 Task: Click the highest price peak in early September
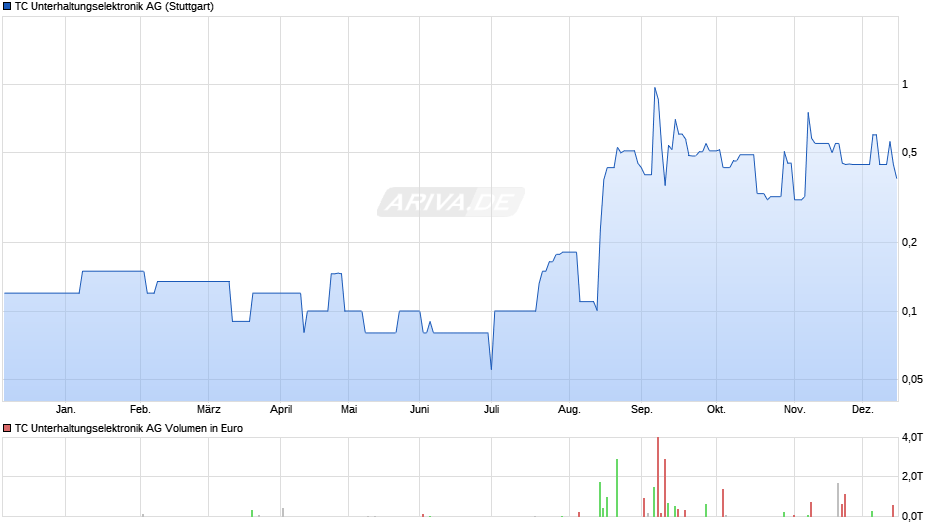pyautogui.click(x=655, y=89)
